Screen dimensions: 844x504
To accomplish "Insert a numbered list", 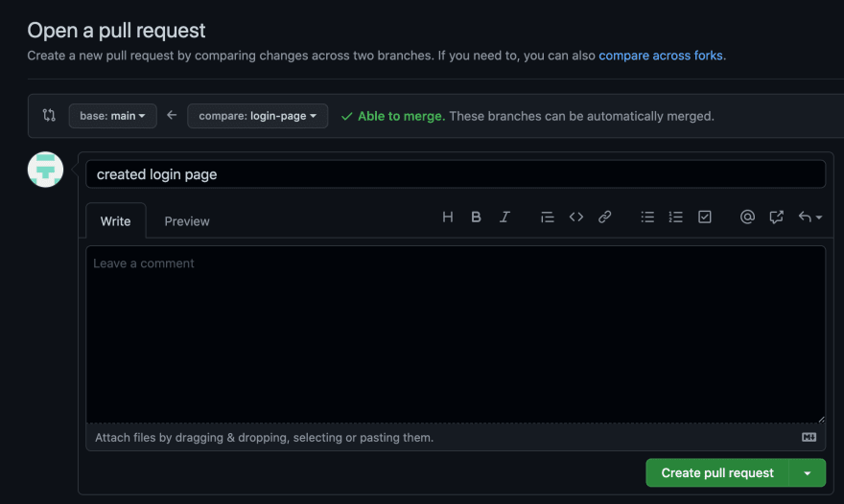I will pyautogui.click(x=675, y=217).
